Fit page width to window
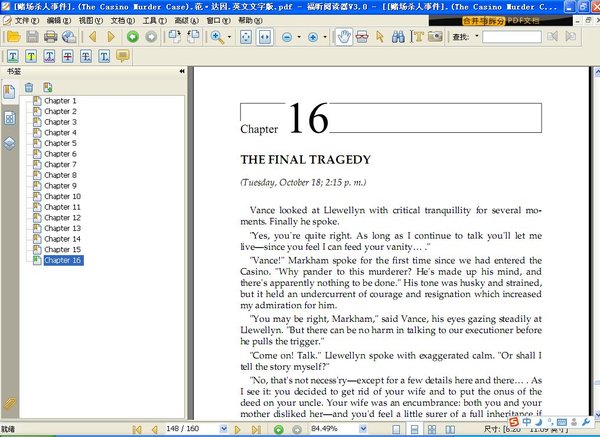Screen dimensions: 600x437 tap(265, 37)
